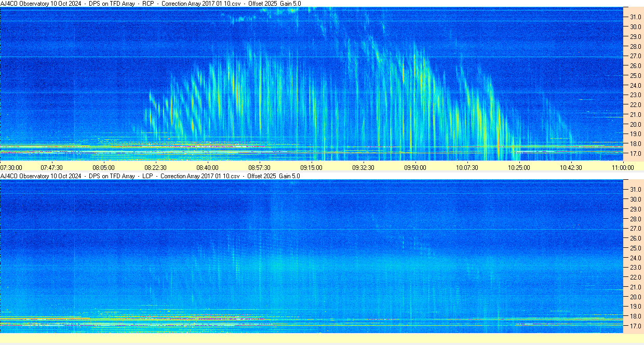Click the 10:42:30 time axis label
Viewport: 644px width, 345px height.
[x=571, y=168]
